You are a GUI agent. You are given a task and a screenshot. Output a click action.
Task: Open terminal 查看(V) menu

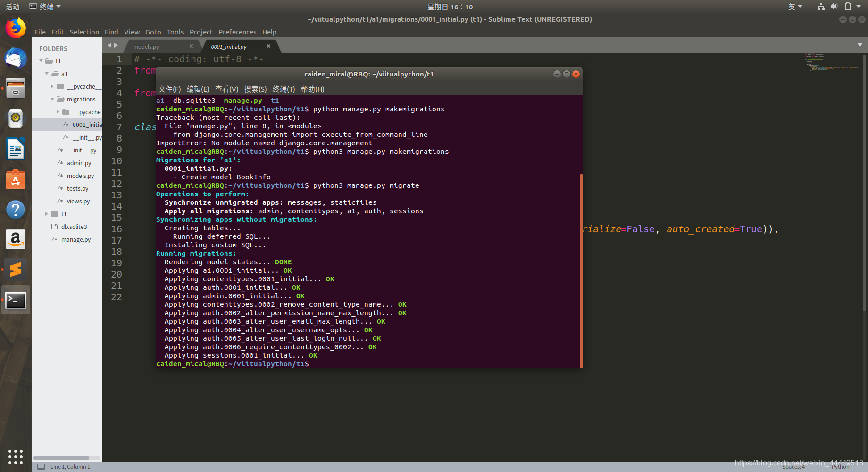pyautogui.click(x=227, y=89)
